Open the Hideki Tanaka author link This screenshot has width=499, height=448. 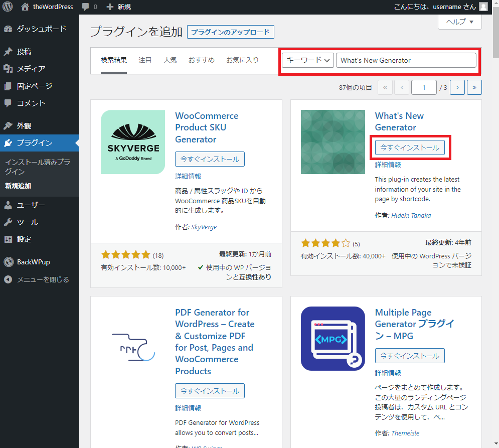pos(411,215)
